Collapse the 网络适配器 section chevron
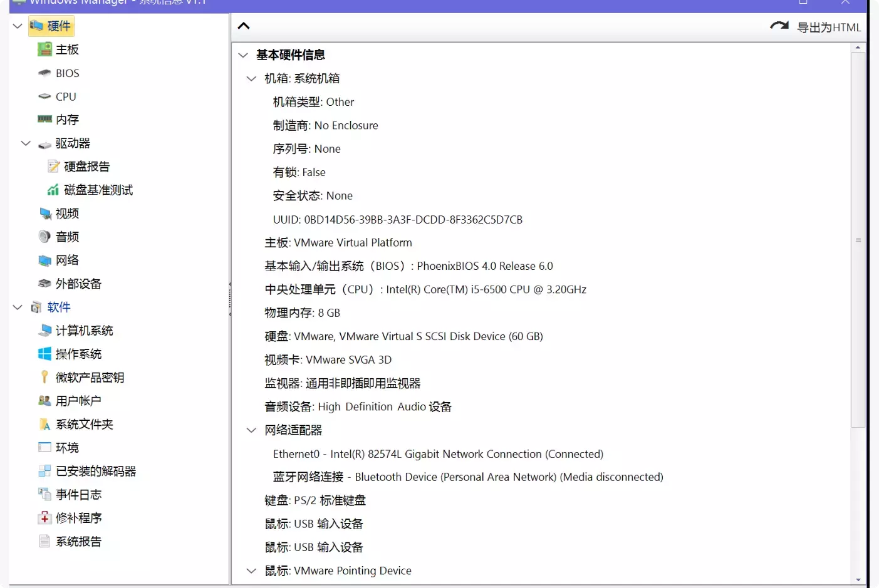 click(x=251, y=430)
